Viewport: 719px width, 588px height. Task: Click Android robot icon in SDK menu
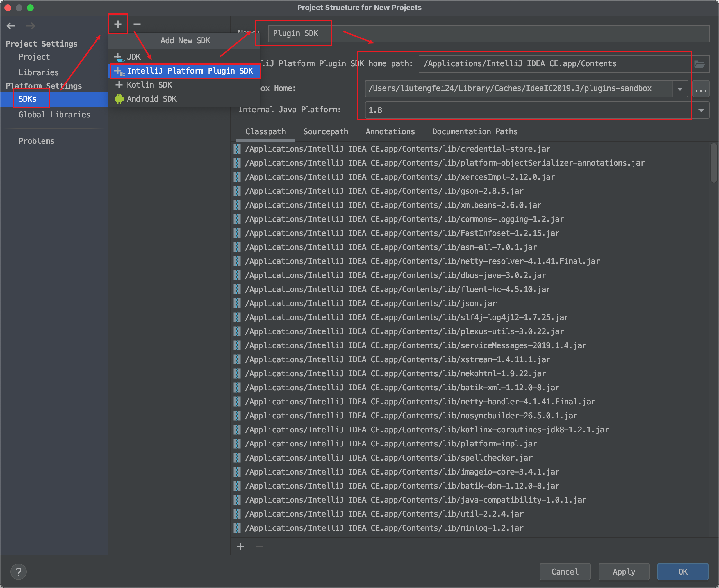(119, 99)
